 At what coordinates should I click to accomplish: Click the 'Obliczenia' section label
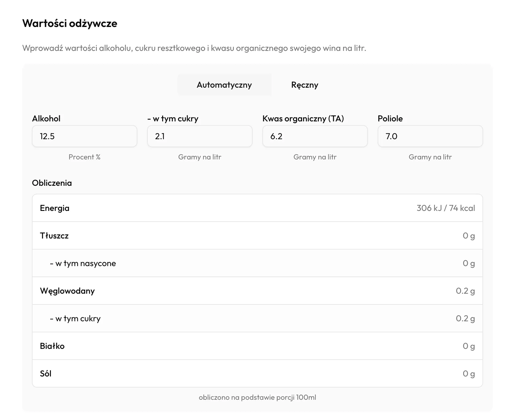pos(52,183)
